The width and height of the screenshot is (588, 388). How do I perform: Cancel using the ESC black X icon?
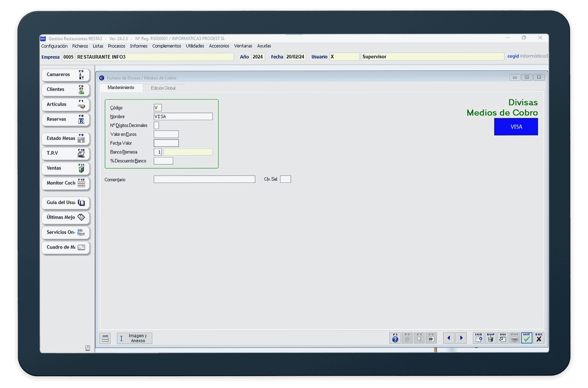pos(539,338)
